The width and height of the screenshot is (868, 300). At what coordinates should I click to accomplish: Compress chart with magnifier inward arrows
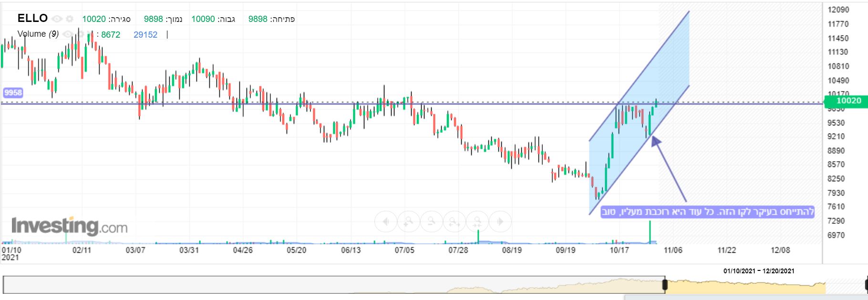[x=477, y=221]
